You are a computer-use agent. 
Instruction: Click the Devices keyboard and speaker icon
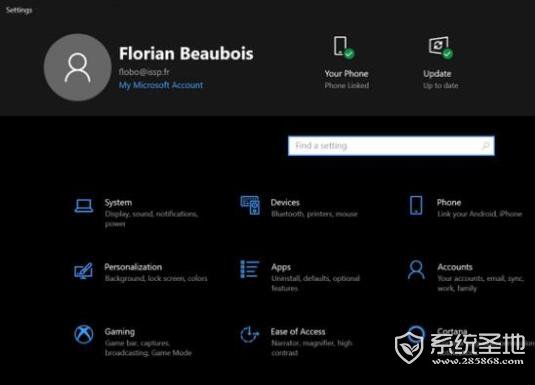[x=250, y=205]
